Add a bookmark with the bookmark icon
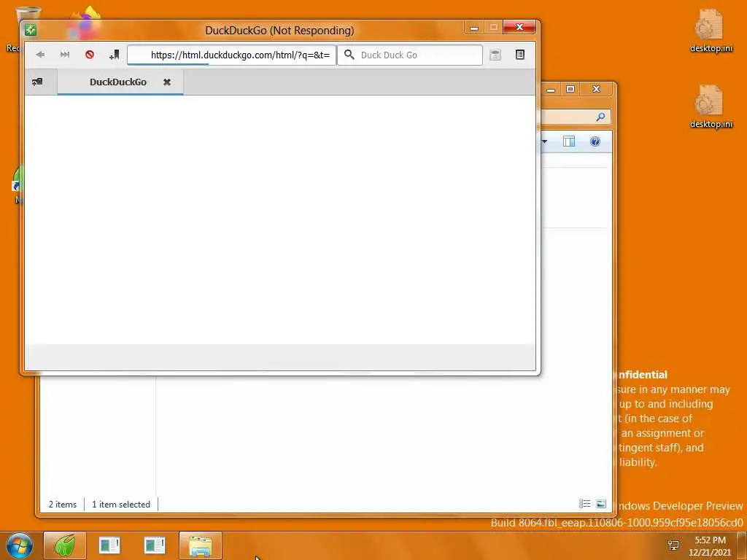The width and height of the screenshot is (747, 560). point(115,55)
